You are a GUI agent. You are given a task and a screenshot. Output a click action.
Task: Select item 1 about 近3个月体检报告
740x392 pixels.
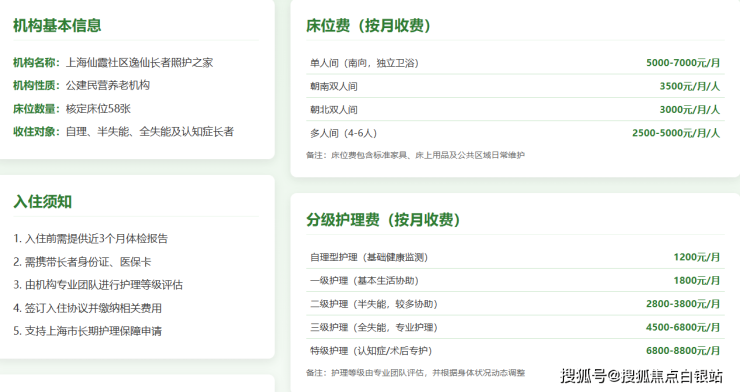[x=91, y=239]
